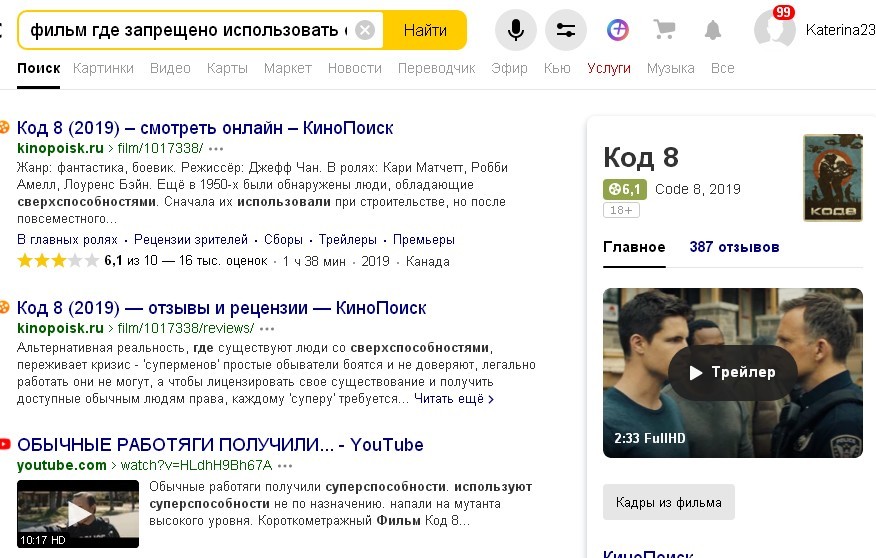
Task: Switch to the Маркет tab
Action: pos(288,68)
